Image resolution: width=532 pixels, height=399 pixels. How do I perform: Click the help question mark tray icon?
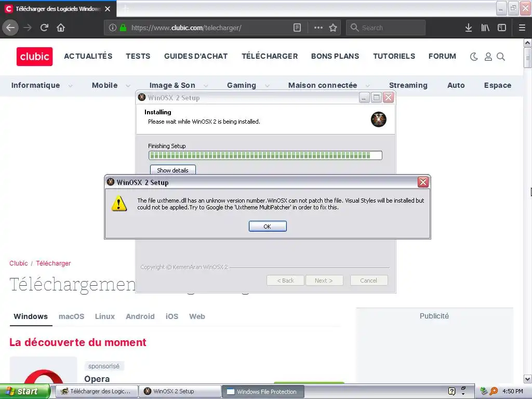coord(451,391)
